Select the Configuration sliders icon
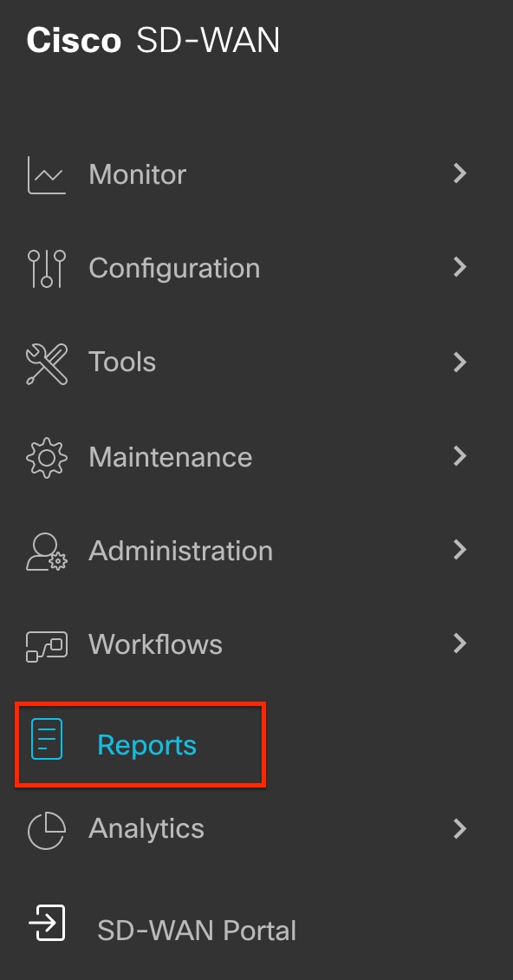The image size is (513, 980). click(46, 269)
